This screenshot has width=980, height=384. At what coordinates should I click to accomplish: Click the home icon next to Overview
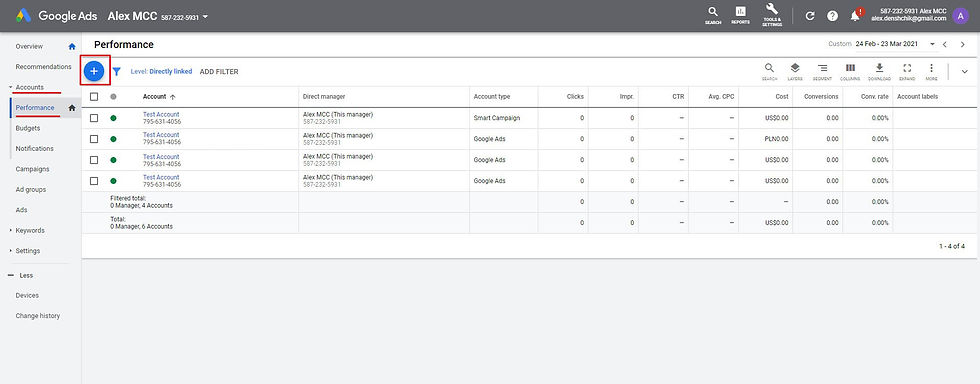(x=72, y=46)
